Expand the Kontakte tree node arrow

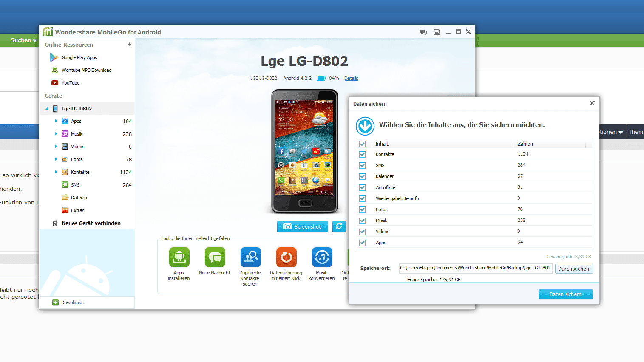point(56,172)
